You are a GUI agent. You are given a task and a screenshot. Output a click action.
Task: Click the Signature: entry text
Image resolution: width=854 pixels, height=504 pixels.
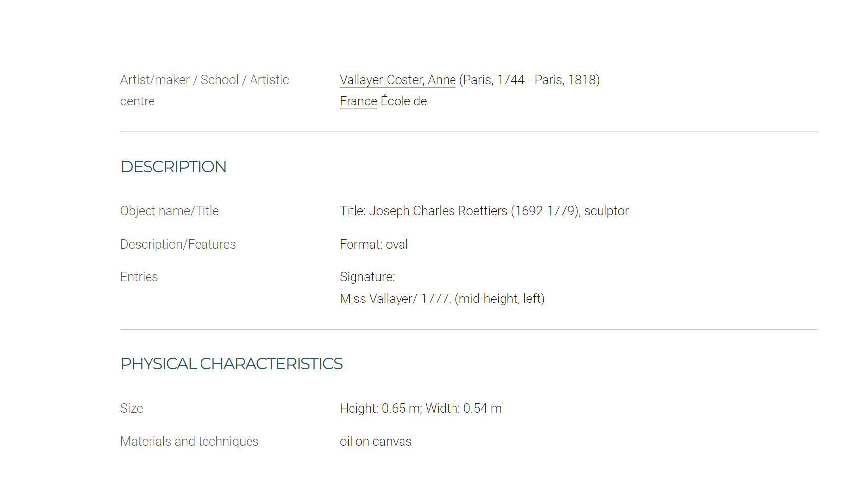[x=367, y=277]
